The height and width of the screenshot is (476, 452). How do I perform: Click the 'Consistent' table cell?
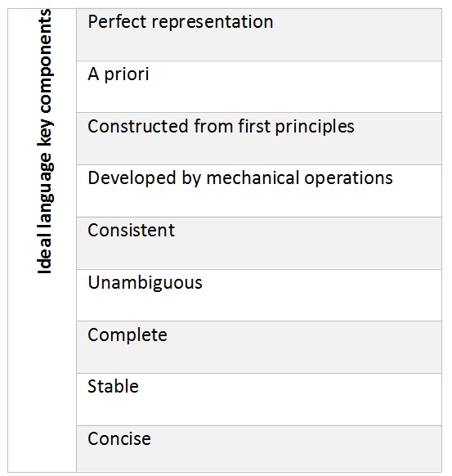click(259, 243)
